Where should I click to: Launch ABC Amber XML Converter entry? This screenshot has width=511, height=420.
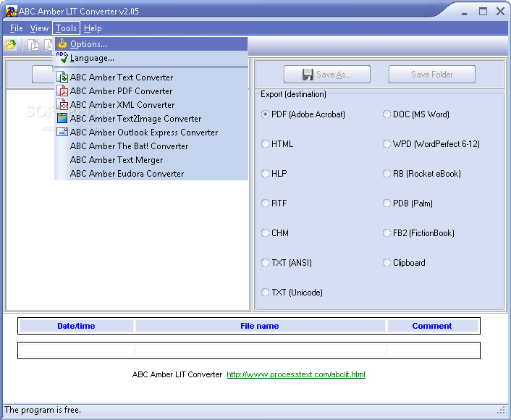(151, 105)
